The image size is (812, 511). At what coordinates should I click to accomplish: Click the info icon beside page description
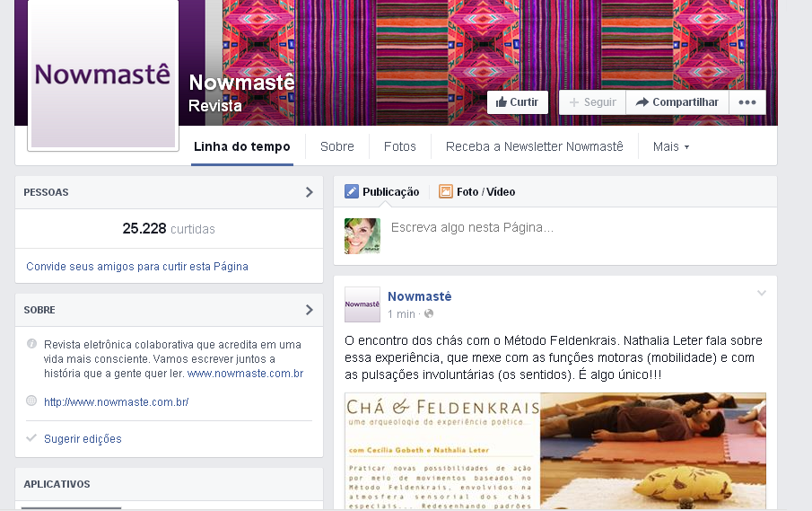[31, 343]
